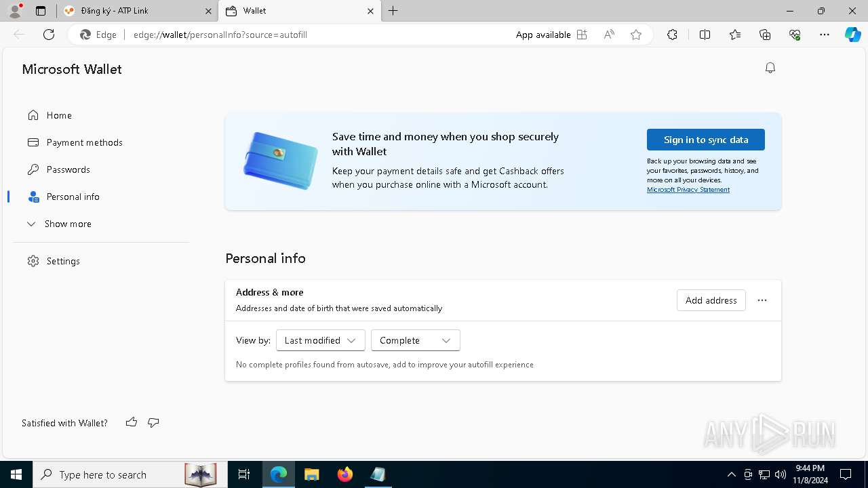The height and width of the screenshot is (488, 868).
Task: Toggle the split screen icon
Action: (705, 35)
